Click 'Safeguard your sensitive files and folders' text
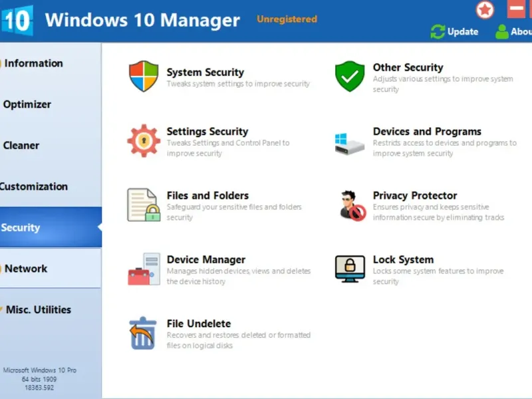532x399 pixels. (234, 207)
